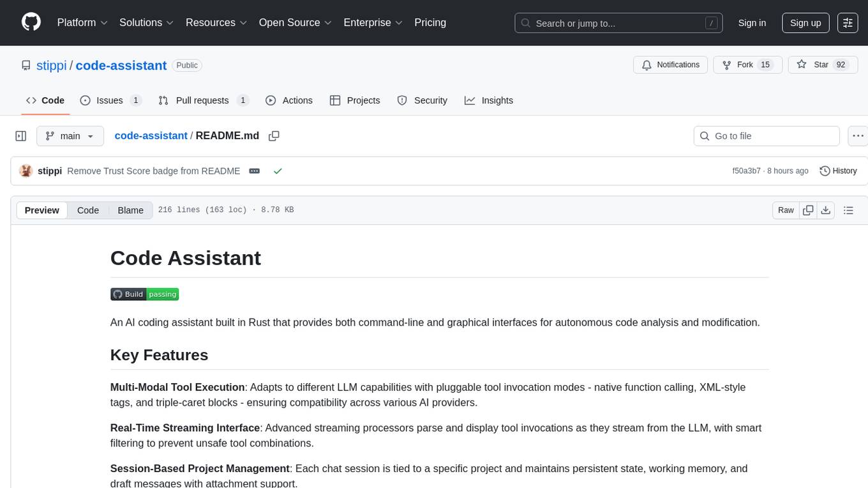Copy the README.md file path
Screen dimensions: 868x488
pyautogui.click(x=274, y=136)
